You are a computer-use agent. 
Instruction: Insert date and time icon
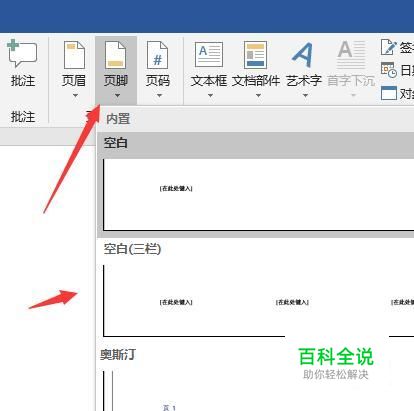(x=389, y=70)
